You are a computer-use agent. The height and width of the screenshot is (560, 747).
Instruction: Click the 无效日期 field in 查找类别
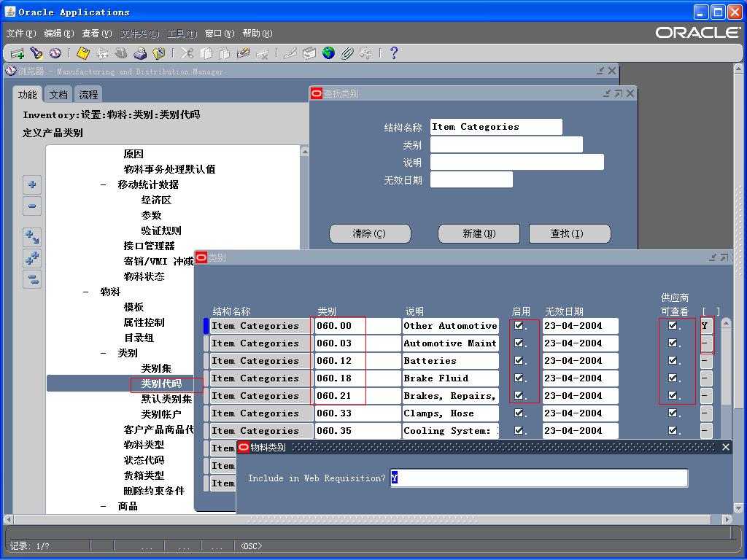[x=471, y=180]
